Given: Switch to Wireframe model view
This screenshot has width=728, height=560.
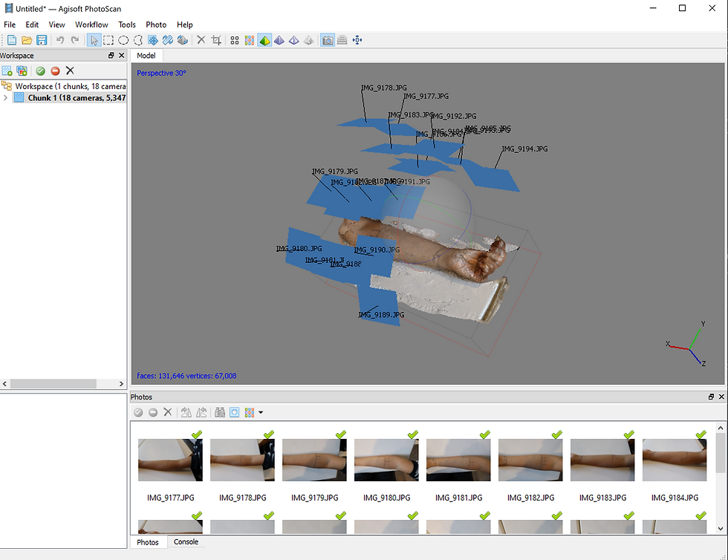Looking at the screenshot, I should (x=294, y=40).
